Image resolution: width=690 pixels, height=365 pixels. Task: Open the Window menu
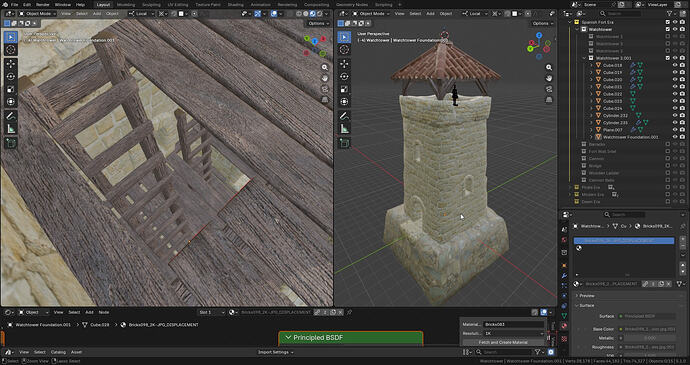point(63,4)
